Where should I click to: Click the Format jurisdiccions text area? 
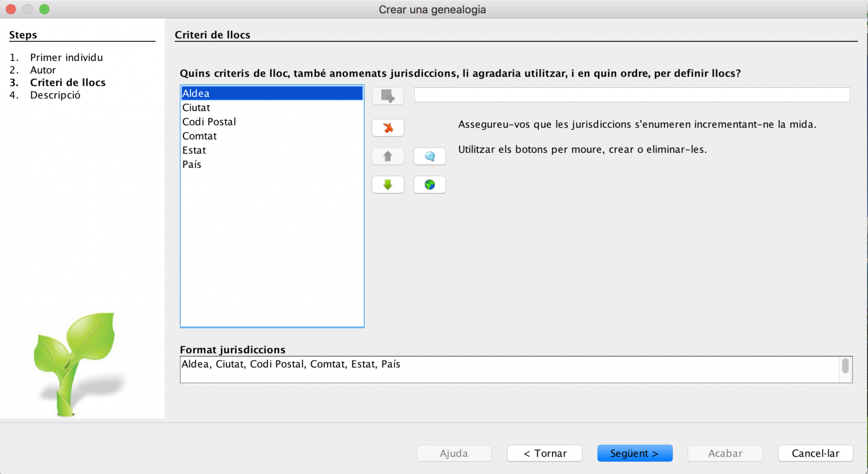click(509, 370)
